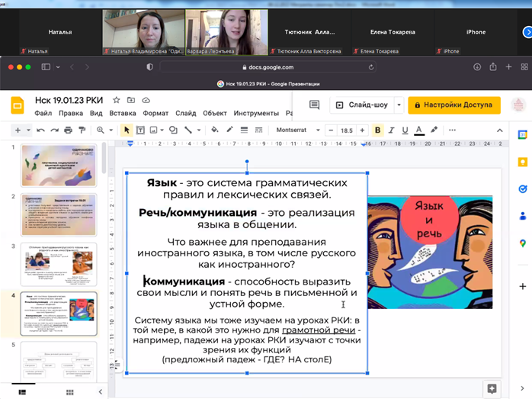Screen dimensions: 532x399
Task: Open the text color picker
Action: coord(419,130)
